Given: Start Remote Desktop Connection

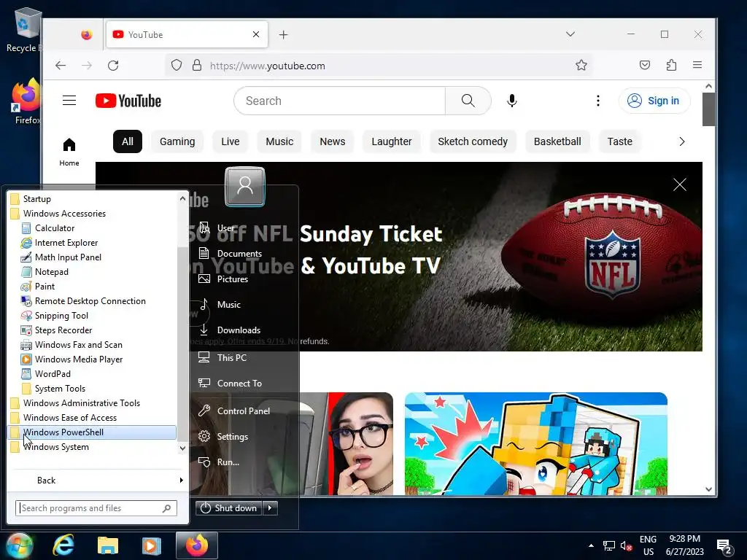Looking at the screenshot, I should pyautogui.click(x=83, y=301).
